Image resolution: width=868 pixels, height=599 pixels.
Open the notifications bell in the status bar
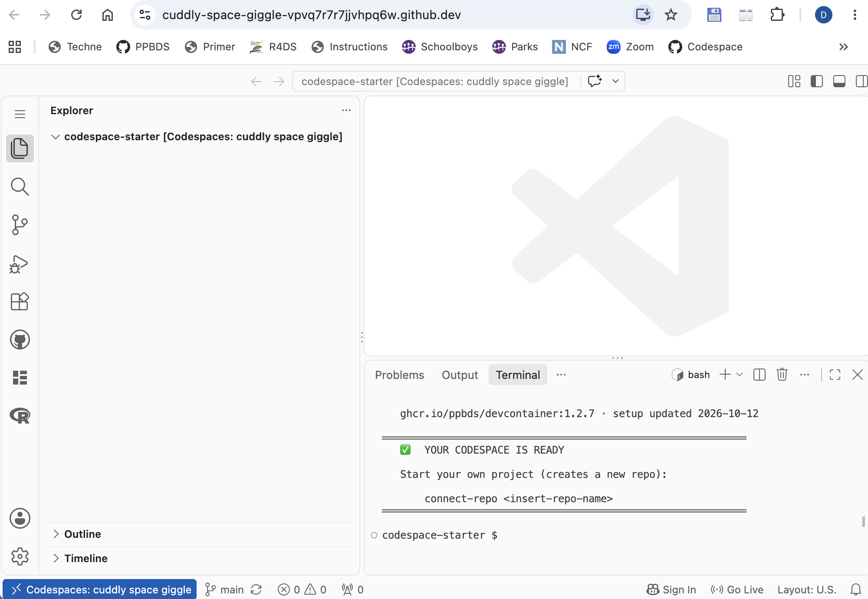point(855,589)
